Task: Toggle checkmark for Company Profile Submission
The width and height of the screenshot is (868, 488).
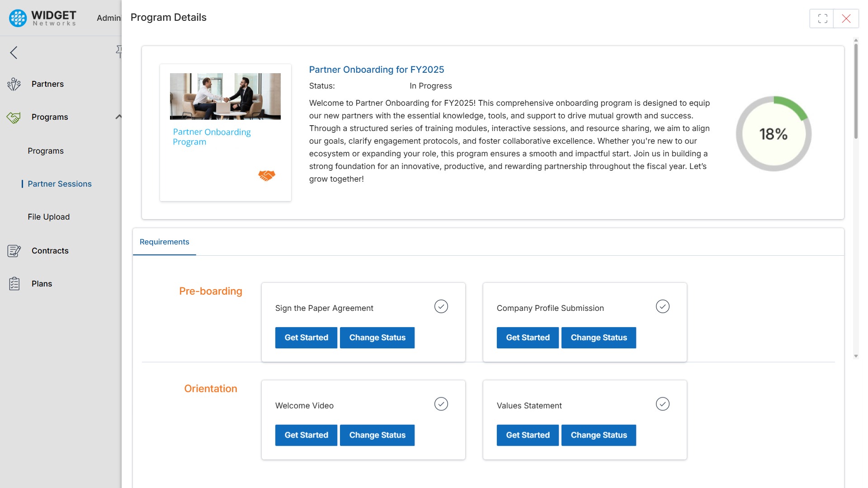Action: coord(662,306)
